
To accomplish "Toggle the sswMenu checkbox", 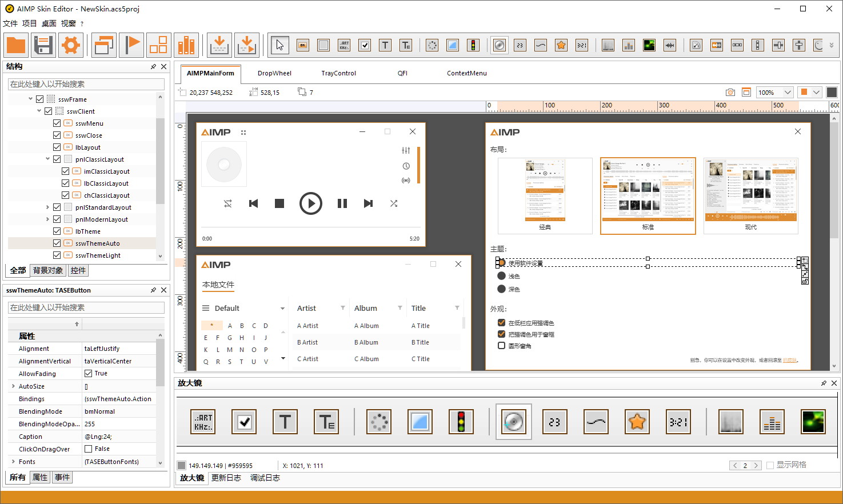I will (x=57, y=123).
